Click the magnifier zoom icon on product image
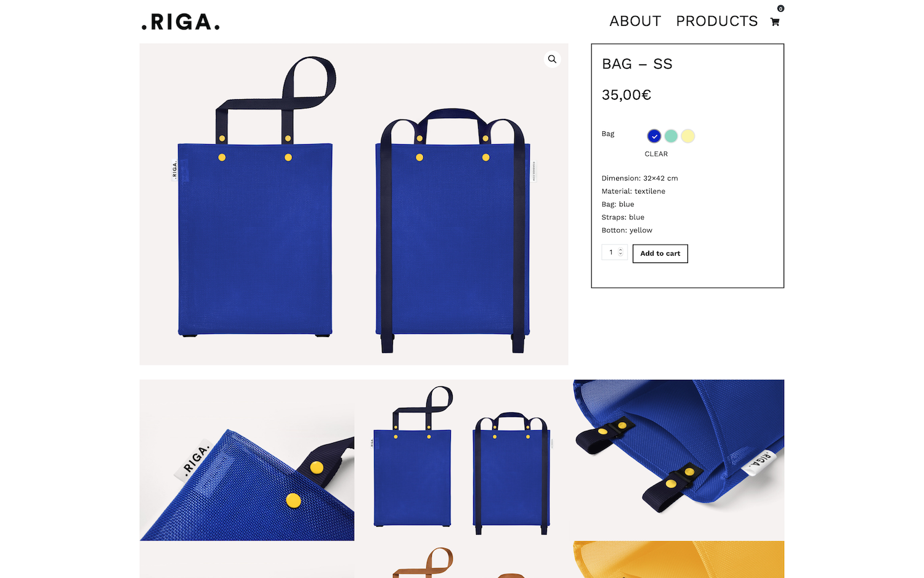924x578 pixels. point(552,59)
